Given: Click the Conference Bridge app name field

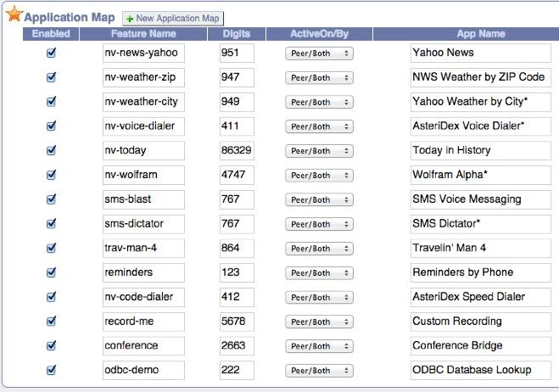Looking at the screenshot, I should [481, 345].
